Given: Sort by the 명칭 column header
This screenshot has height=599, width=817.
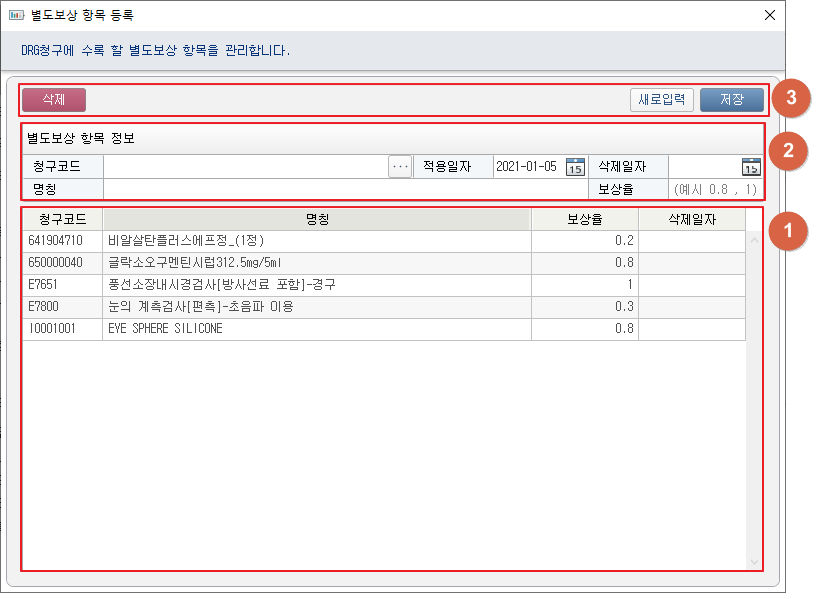Looking at the screenshot, I should click(317, 219).
